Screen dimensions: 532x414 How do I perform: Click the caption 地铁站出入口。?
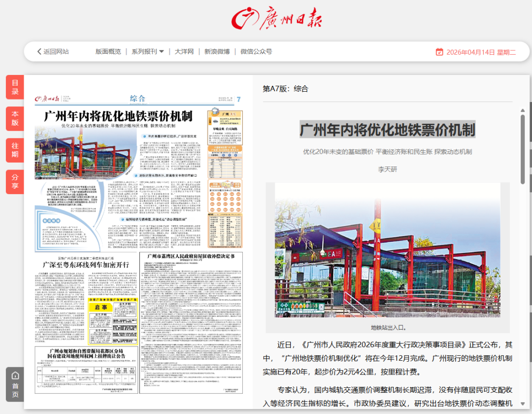388,327
